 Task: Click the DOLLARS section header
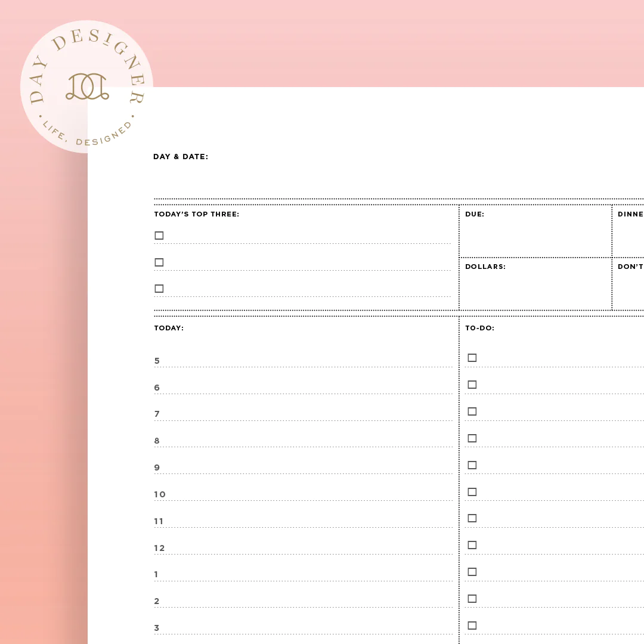[485, 267]
